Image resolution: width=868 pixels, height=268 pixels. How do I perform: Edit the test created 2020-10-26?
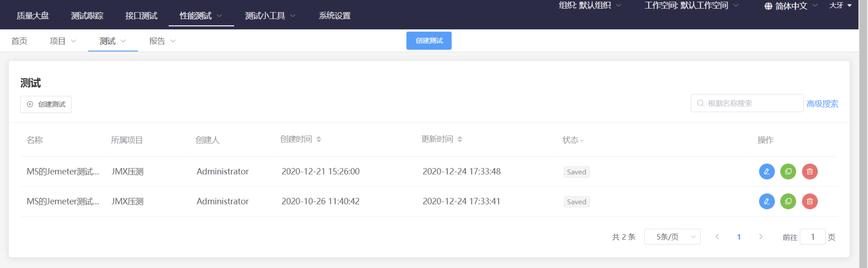coord(767,201)
